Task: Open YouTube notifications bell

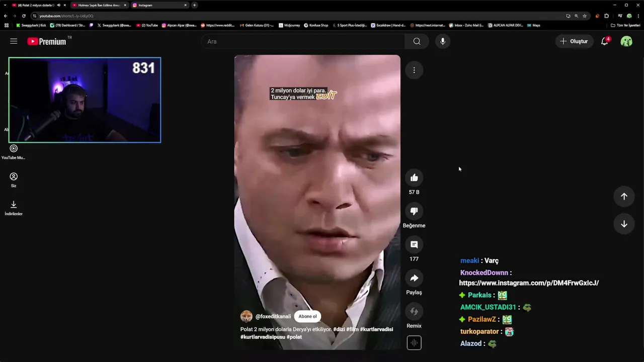Action: pyautogui.click(x=605, y=41)
